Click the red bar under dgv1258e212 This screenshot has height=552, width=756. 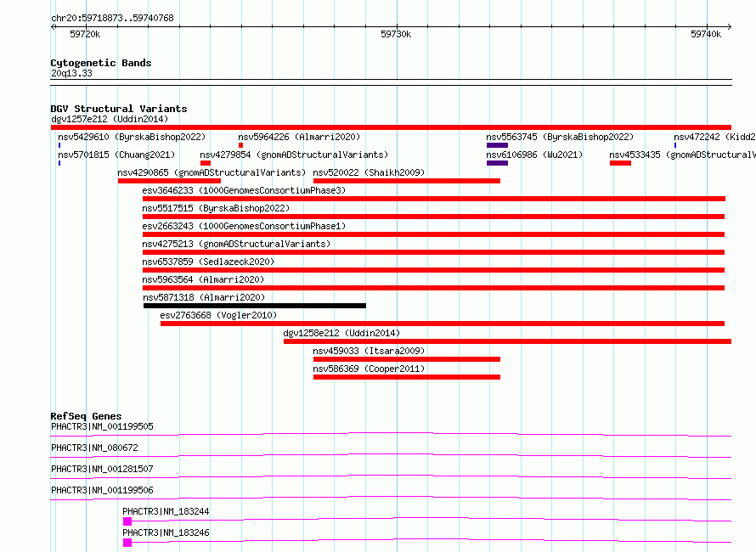(x=508, y=341)
